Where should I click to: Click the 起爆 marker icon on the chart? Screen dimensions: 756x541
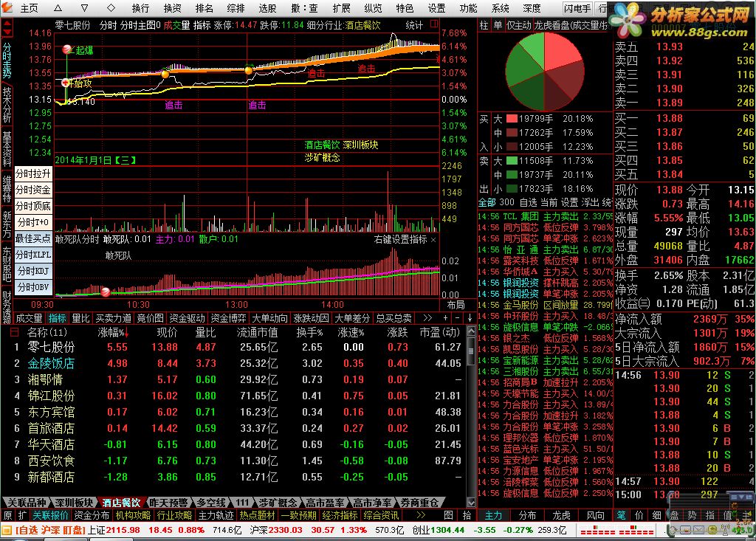point(68,49)
